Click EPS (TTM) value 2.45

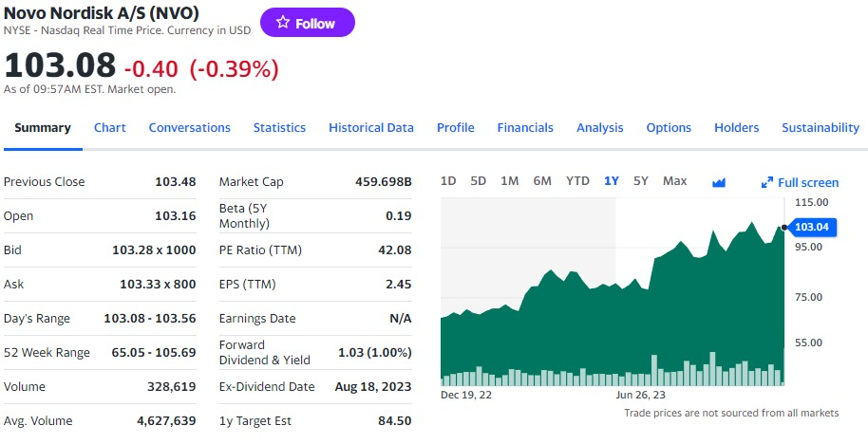[399, 285]
